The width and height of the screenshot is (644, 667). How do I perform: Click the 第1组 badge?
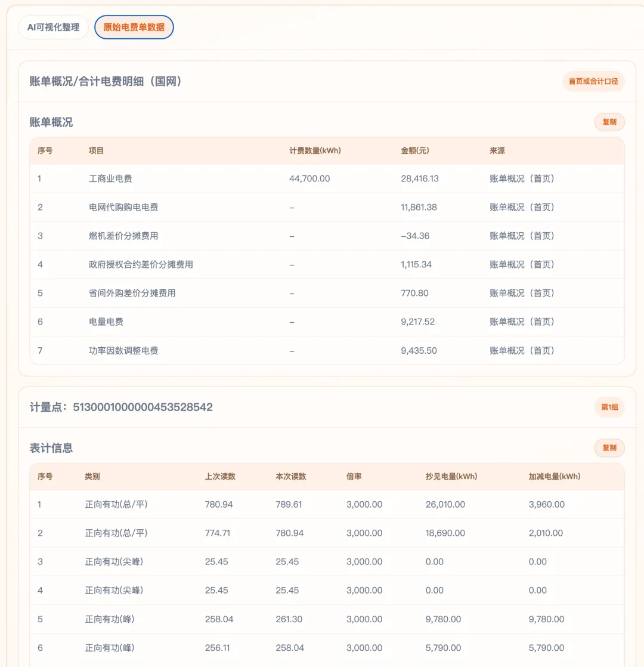(x=609, y=407)
